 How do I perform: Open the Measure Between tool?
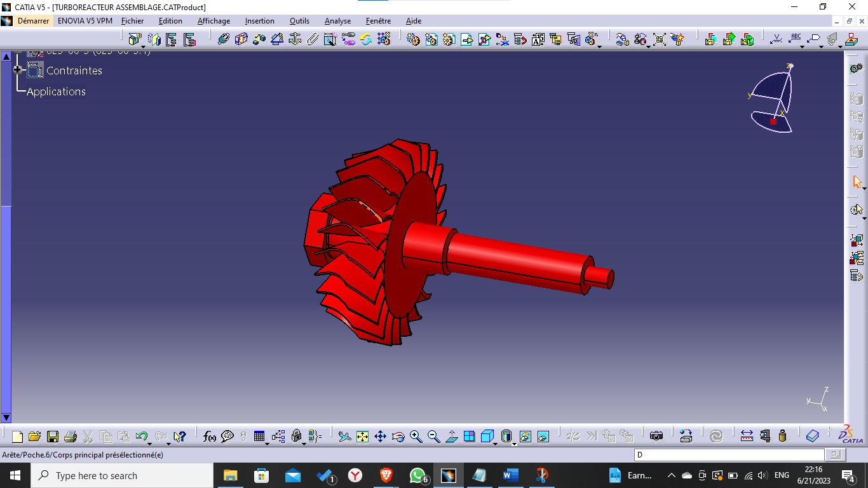pos(747,437)
